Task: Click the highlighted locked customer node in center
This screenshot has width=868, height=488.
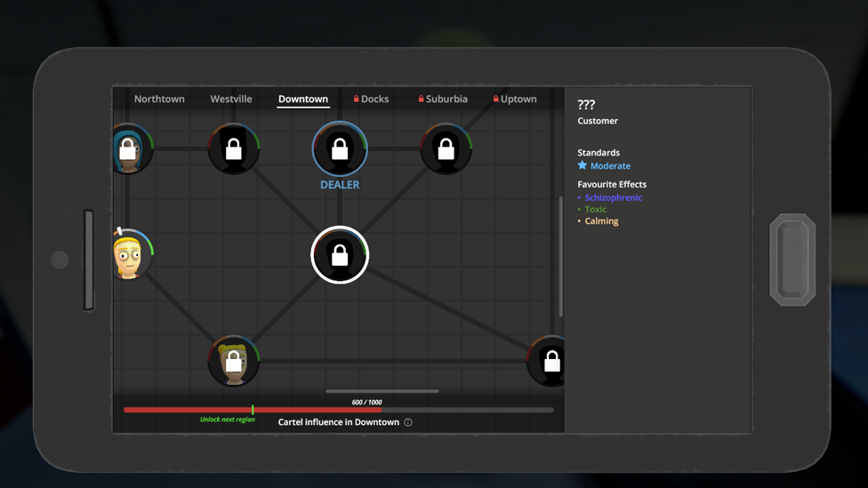Action: pos(340,255)
